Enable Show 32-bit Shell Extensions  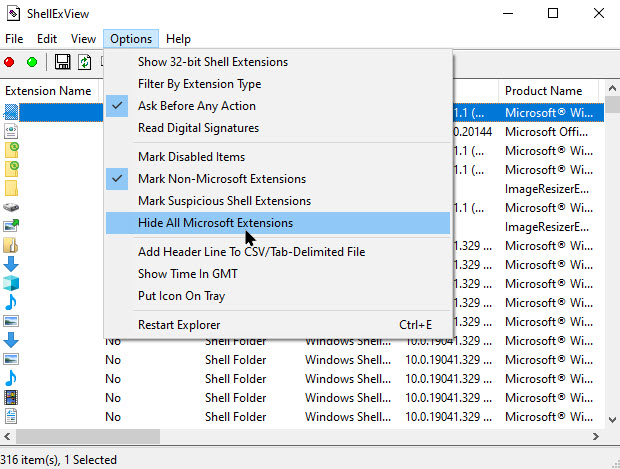pyautogui.click(x=278, y=62)
